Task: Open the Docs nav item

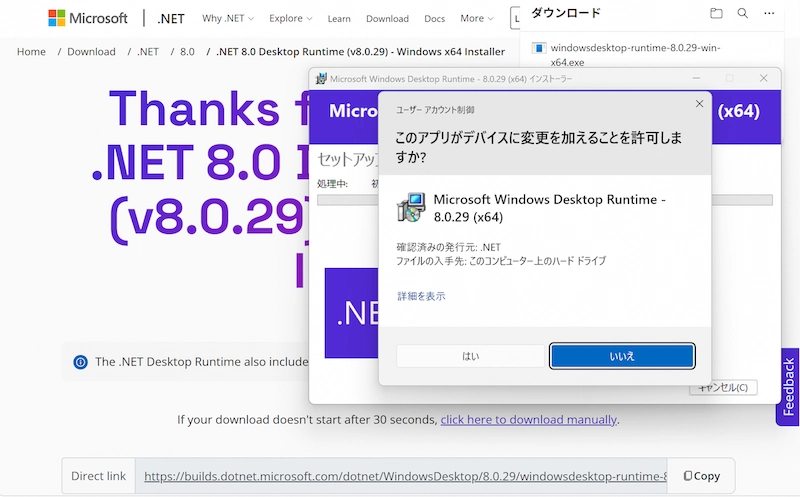Action: tap(434, 19)
